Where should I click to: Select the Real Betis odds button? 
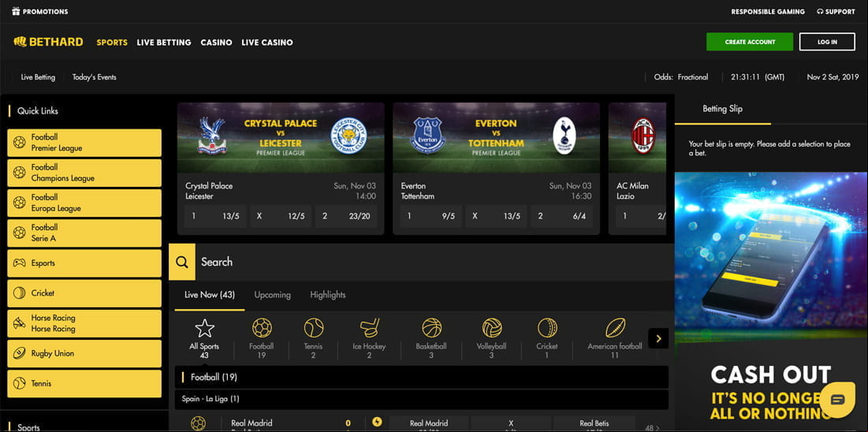point(594,424)
